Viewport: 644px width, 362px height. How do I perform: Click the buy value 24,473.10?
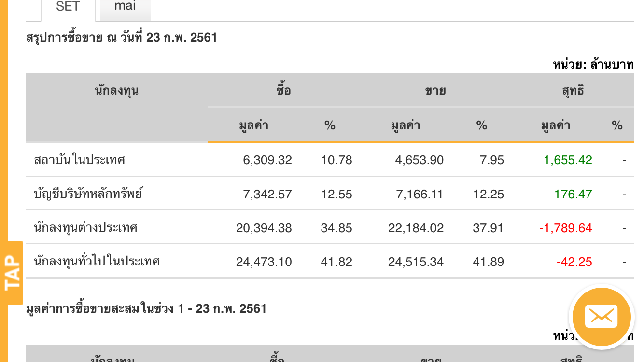tap(264, 262)
